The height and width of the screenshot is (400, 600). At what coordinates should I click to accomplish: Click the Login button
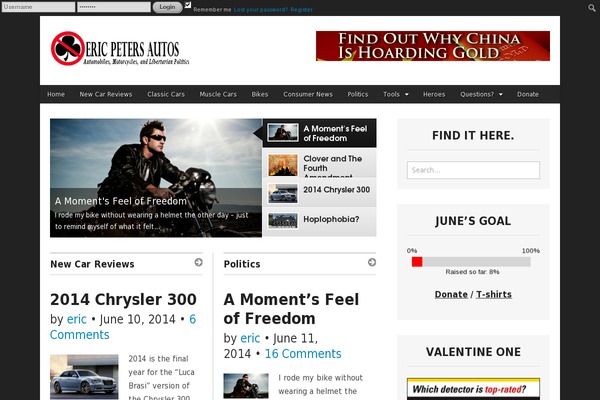point(167,7)
